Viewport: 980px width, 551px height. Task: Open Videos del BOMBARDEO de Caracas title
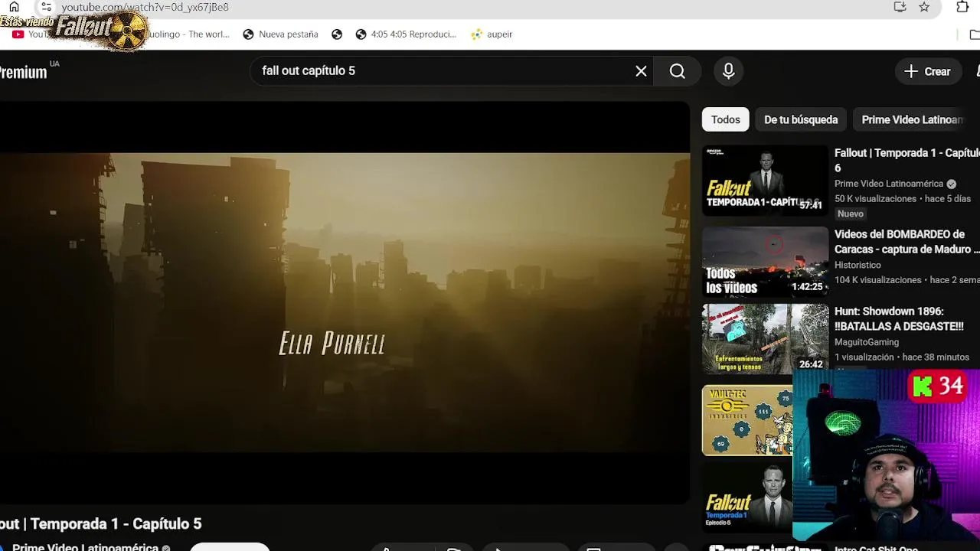pos(906,242)
